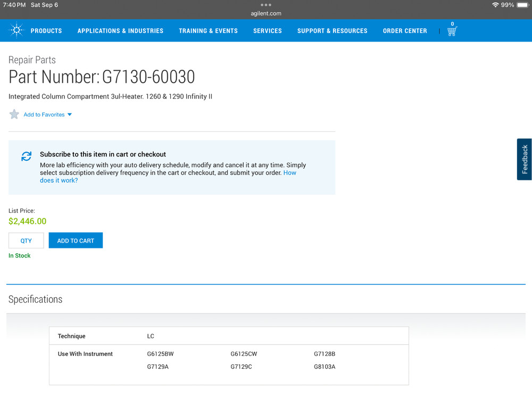Open Training & Events menu

coord(209,31)
